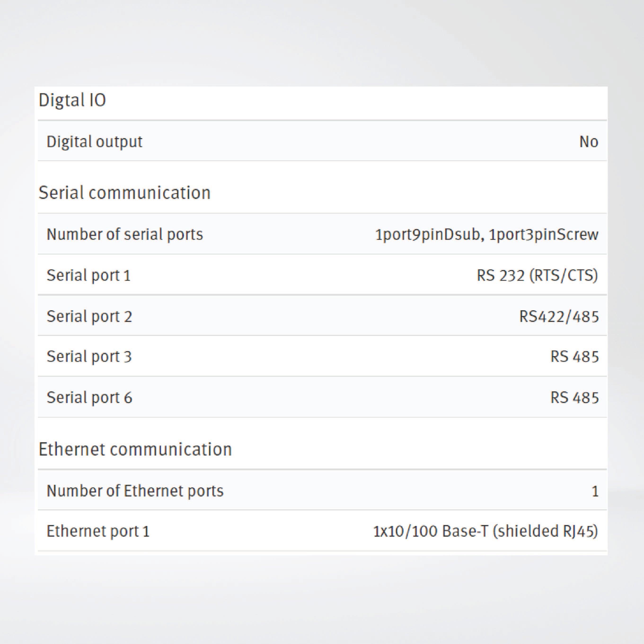Click the Number of serial ports label
Image resolution: width=644 pixels, height=644 pixels.
(124, 234)
